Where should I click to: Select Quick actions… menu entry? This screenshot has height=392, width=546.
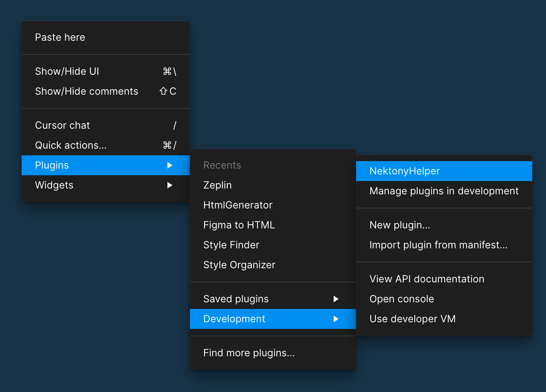pos(71,145)
